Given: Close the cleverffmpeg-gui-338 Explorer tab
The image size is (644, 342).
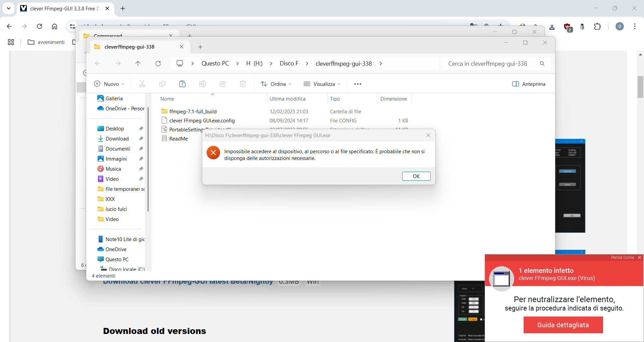Looking at the screenshot, I should pyautogui.click(x=181, y=47).
